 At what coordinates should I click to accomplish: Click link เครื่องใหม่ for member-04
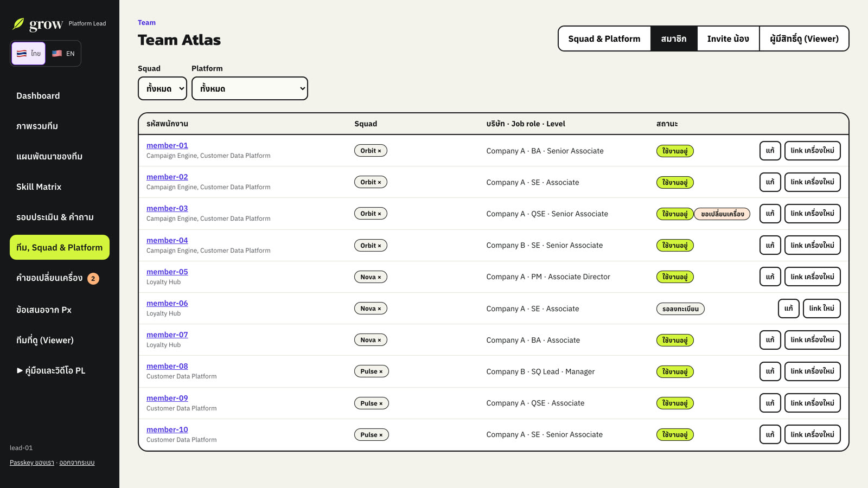point(813,245)
